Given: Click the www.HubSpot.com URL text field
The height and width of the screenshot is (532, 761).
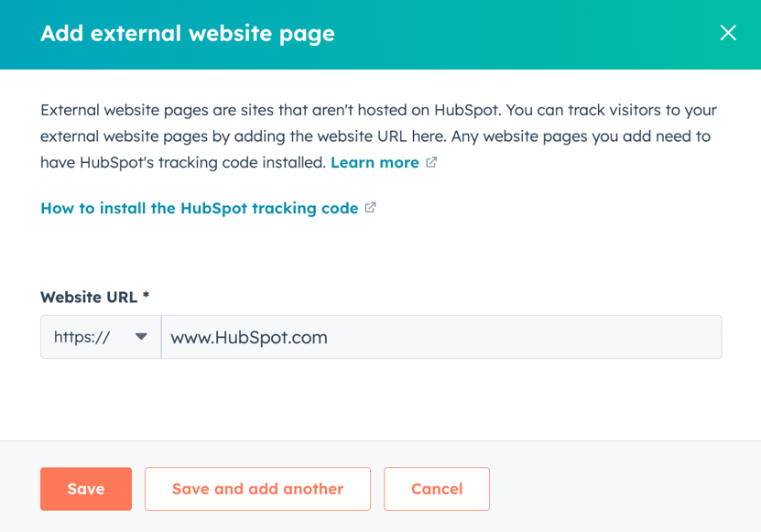Looking at the screenshot, I should [x=440, y=337].
